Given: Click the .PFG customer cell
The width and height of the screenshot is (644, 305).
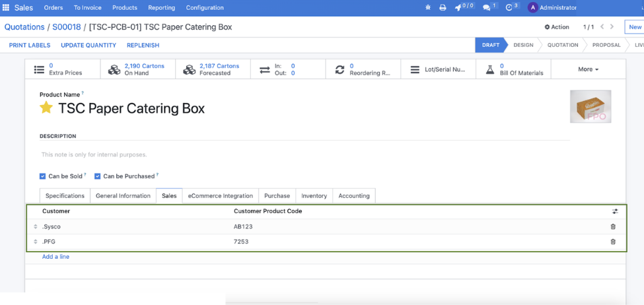Looking at the screenshot, I should (48, 242).
